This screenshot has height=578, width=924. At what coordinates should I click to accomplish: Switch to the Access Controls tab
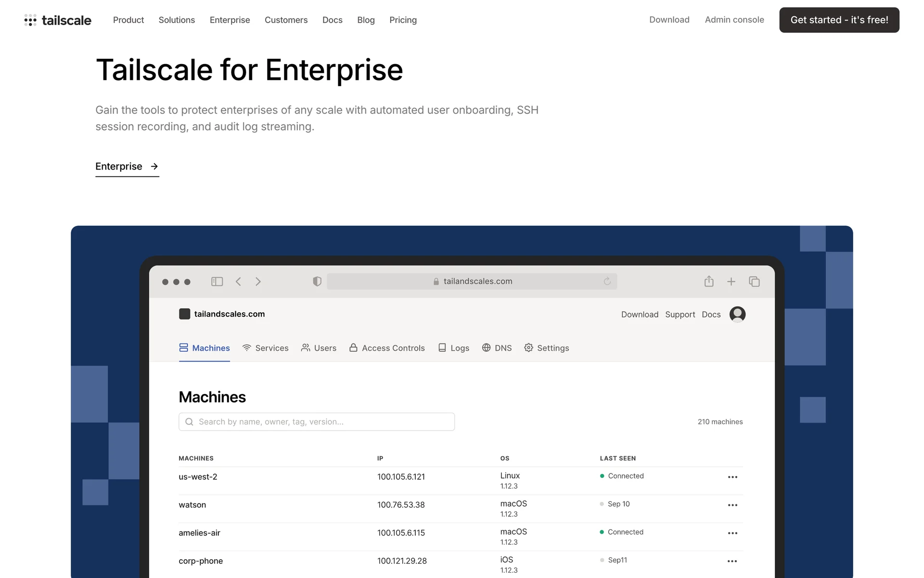click(387, 348)
